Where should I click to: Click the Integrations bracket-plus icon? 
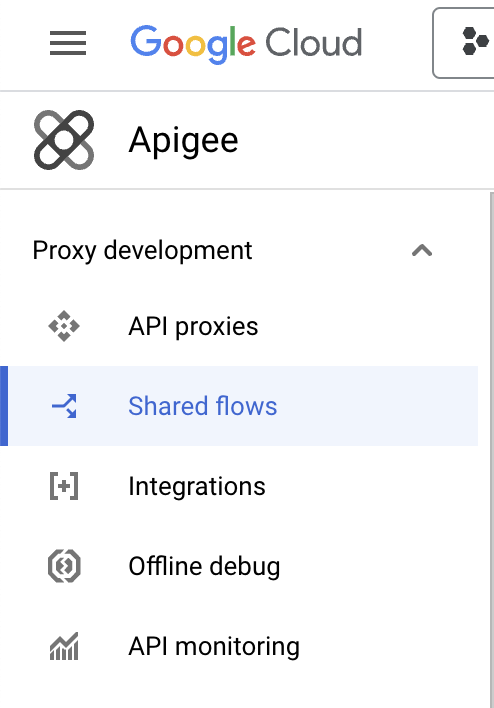(x=64, y=486)
